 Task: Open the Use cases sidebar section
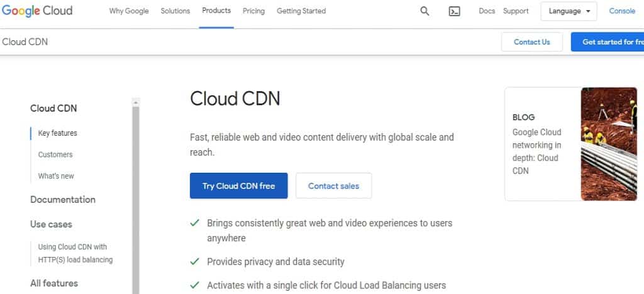51,224
